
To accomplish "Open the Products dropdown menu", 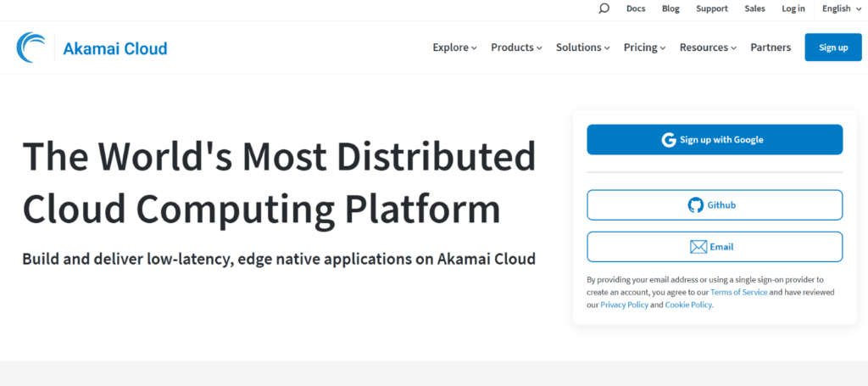I will coord(516,48).
